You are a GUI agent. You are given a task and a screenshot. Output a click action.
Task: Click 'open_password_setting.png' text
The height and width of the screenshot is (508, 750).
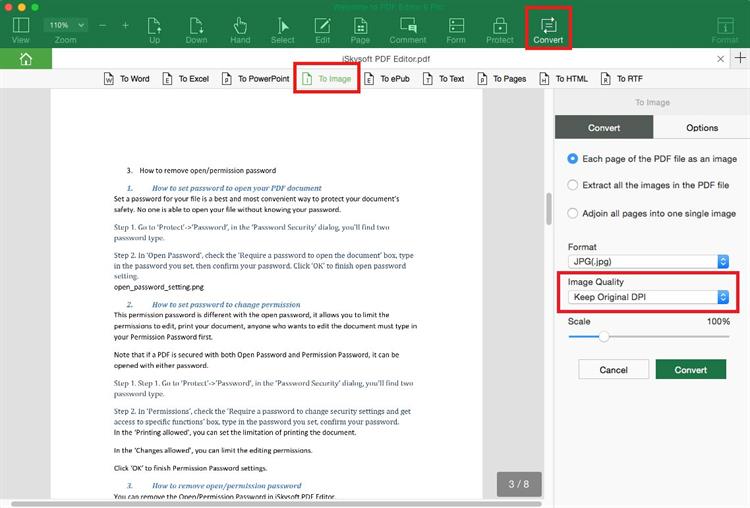tap(159, 287)
